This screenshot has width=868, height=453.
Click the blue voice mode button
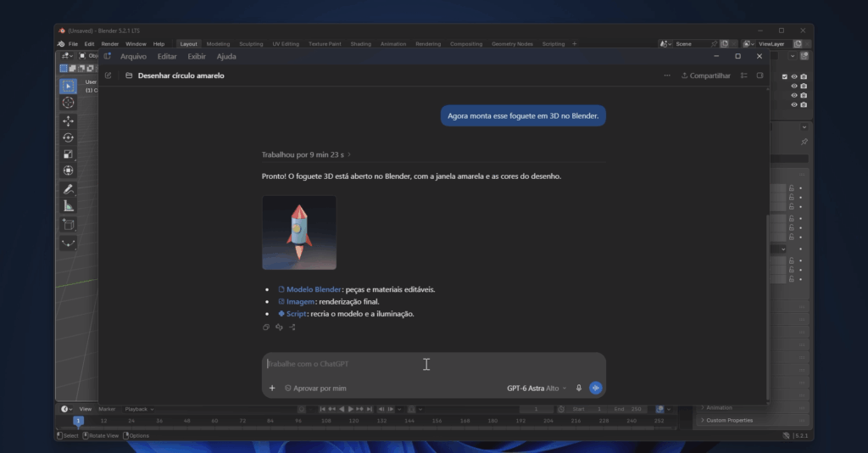click(x=596, y=389)
